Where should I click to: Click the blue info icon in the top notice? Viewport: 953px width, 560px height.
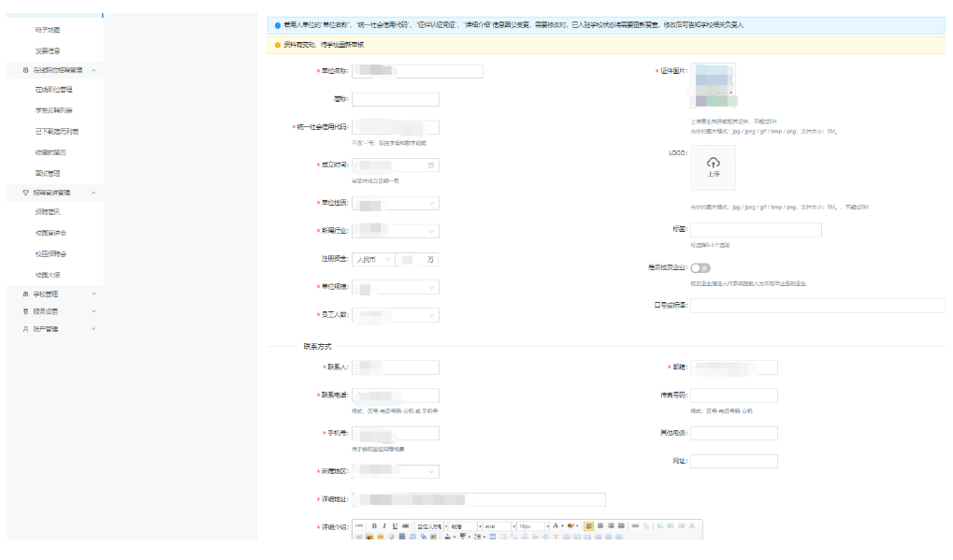pos(278,25)
